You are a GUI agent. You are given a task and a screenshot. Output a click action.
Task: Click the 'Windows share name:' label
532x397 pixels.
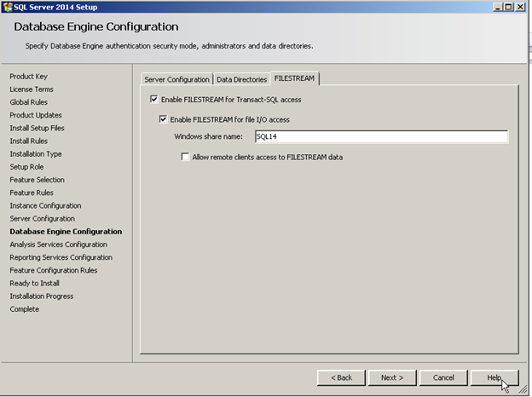(x=208, y=136)
